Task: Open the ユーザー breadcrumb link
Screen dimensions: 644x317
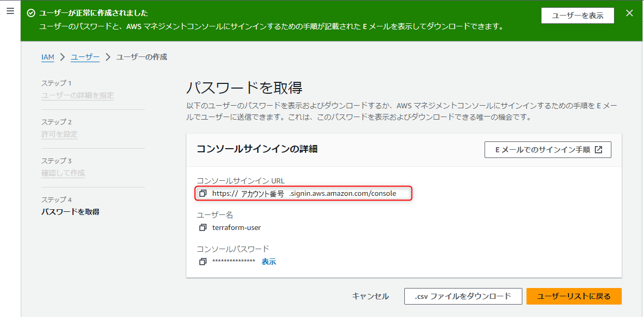Action: (85, 57)
